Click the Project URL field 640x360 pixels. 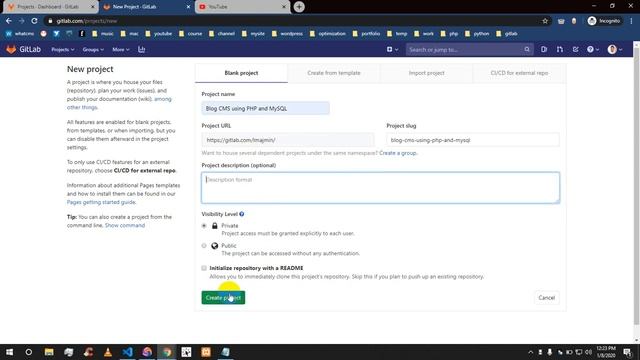pos(288,140)
